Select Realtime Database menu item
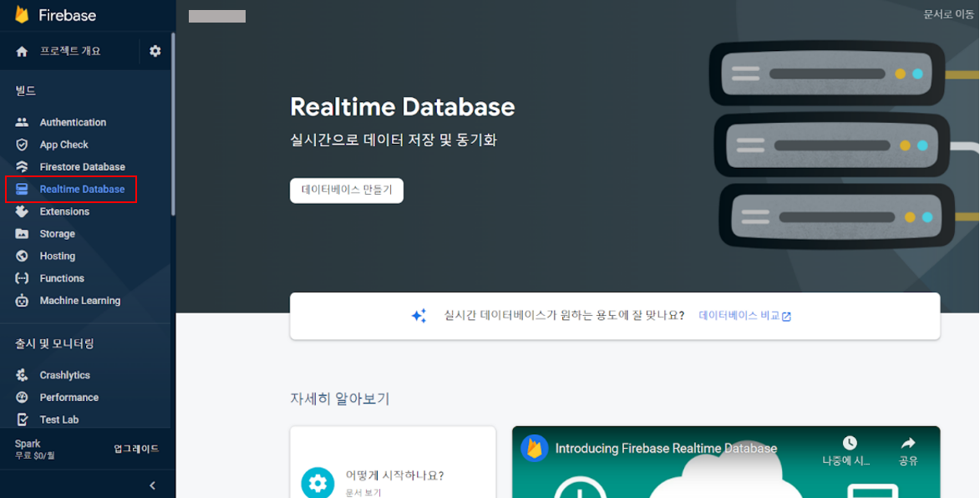Viewport: 980px width, 498px height. [x=71, y=190]
